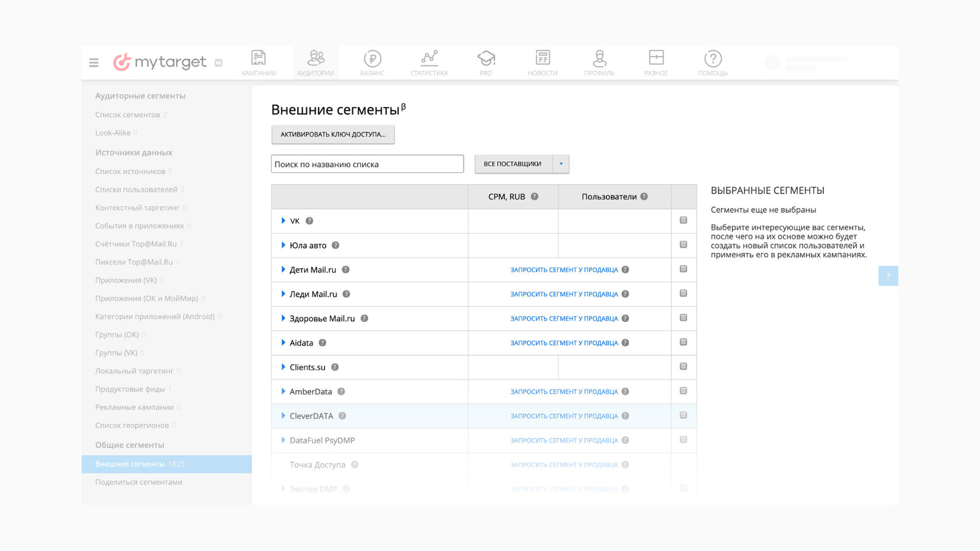The image size is (980, 551).
Task: Click help icon beside Clients.su
Action: point(335,367)
